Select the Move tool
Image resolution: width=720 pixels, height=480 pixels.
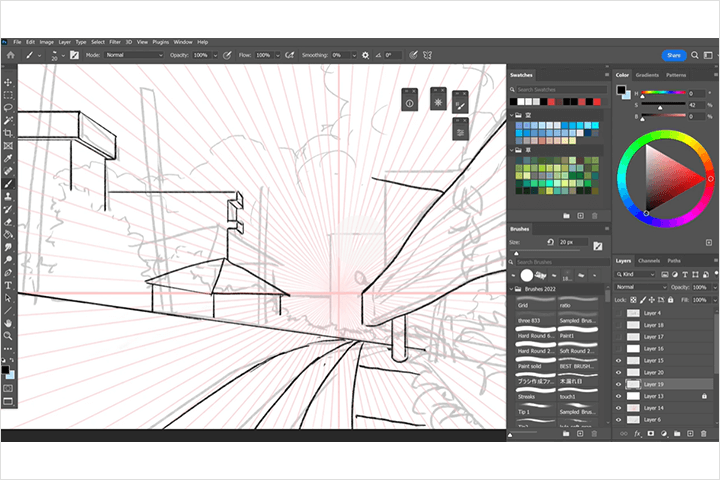tap(8, 83)
